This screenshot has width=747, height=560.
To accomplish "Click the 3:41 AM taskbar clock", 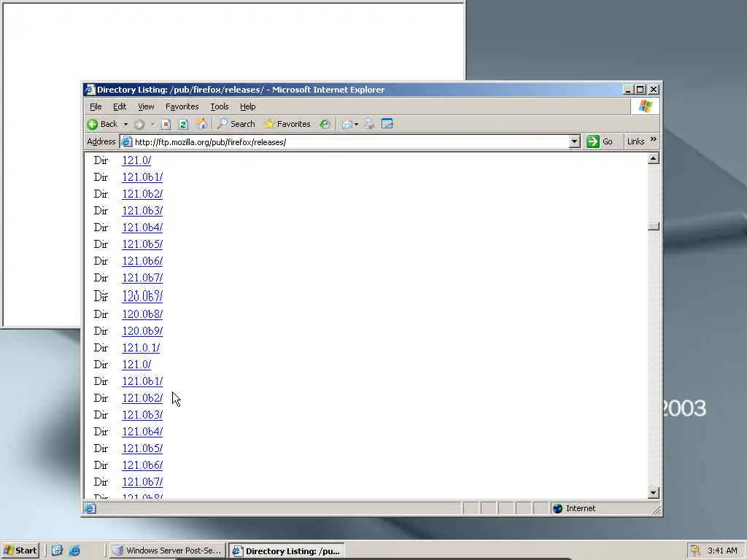I will [722, 551].
